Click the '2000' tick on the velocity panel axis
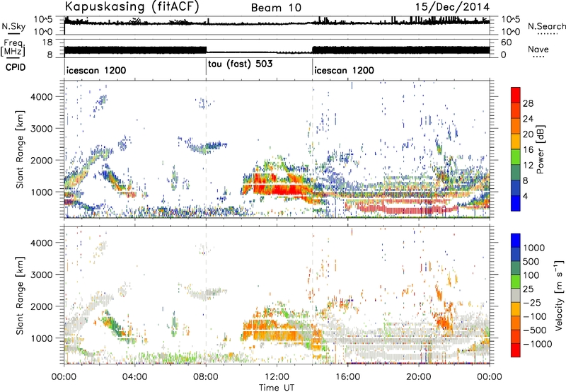Screen dimensions: 566x392 pyautogui.click(x=42, y=306)
